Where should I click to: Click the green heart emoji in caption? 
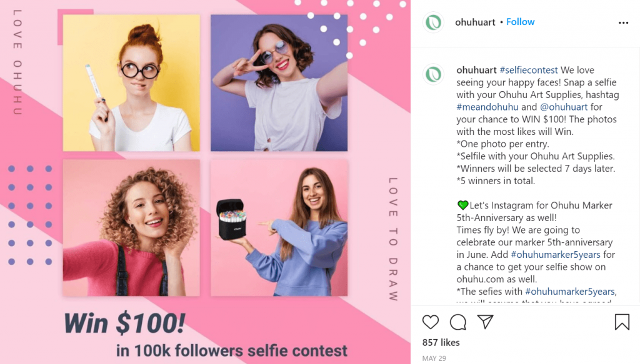[462, 205]
